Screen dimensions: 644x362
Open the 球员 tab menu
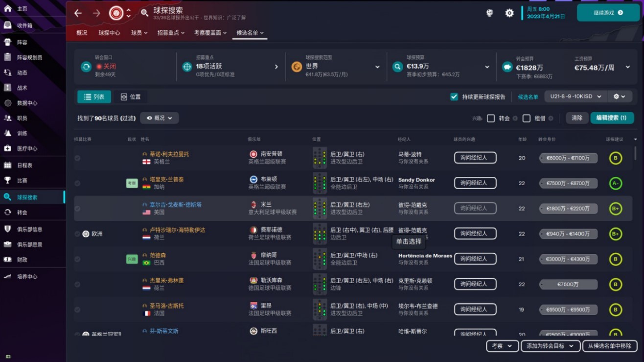(x=139, y=33)
